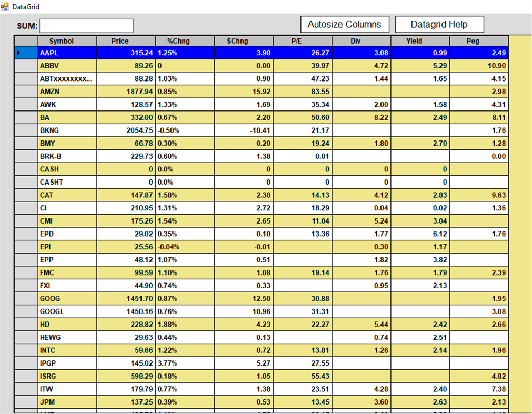Select ISRG price 598.29
Image resolution: width=532 pixels, height=414 pixels.
tap(126, 376)
